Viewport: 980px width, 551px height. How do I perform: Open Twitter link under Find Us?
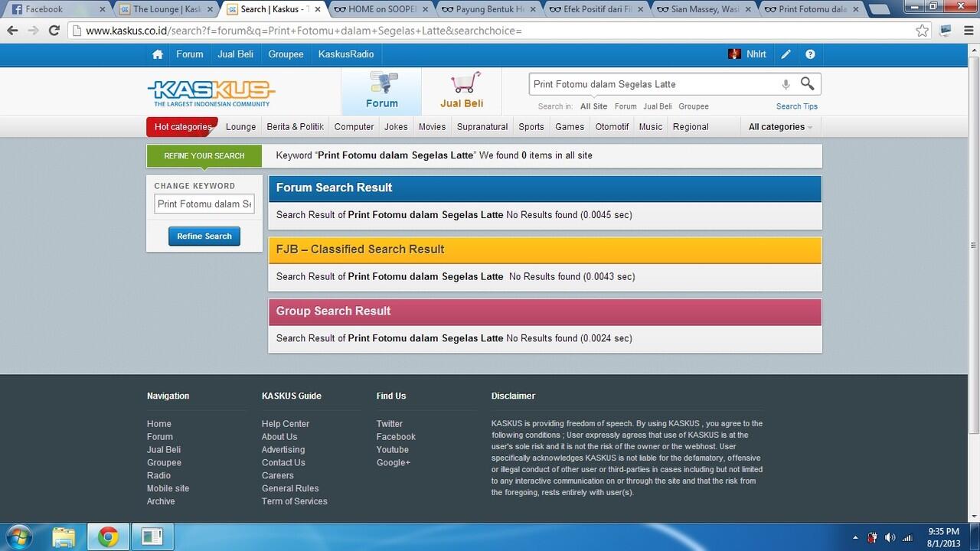click(390, 424)
